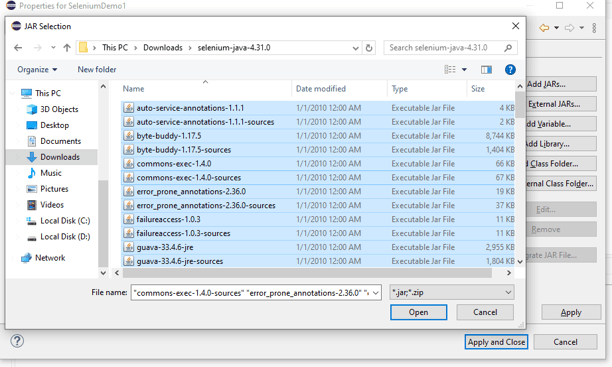Click the horizontal scrollbar right arrow
This screenshot has width=612, height=367.
tap(509, 273)
